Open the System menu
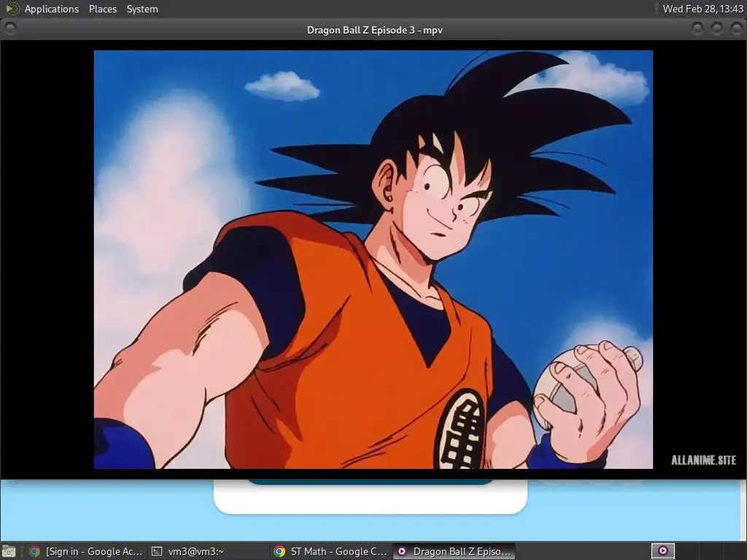 (x=142, y=9)
